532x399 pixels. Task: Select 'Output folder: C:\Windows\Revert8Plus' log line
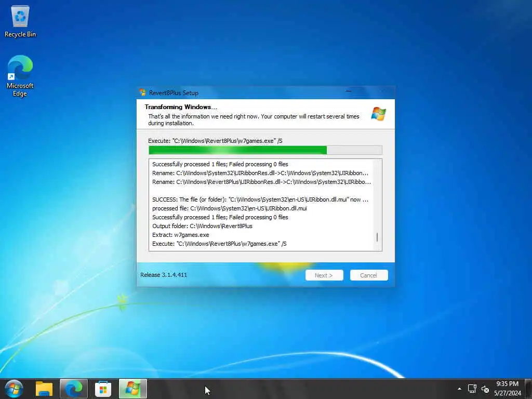tap(202, 226)
